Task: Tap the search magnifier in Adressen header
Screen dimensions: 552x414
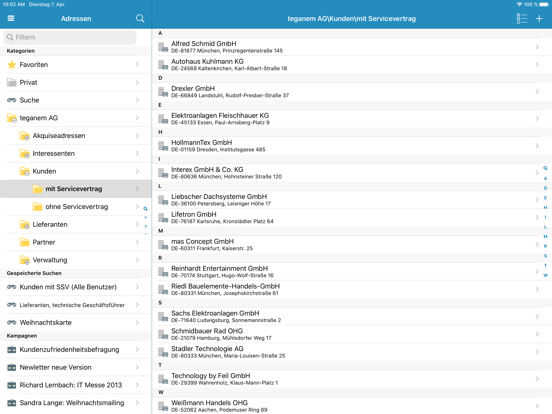Action: point(140,18)
